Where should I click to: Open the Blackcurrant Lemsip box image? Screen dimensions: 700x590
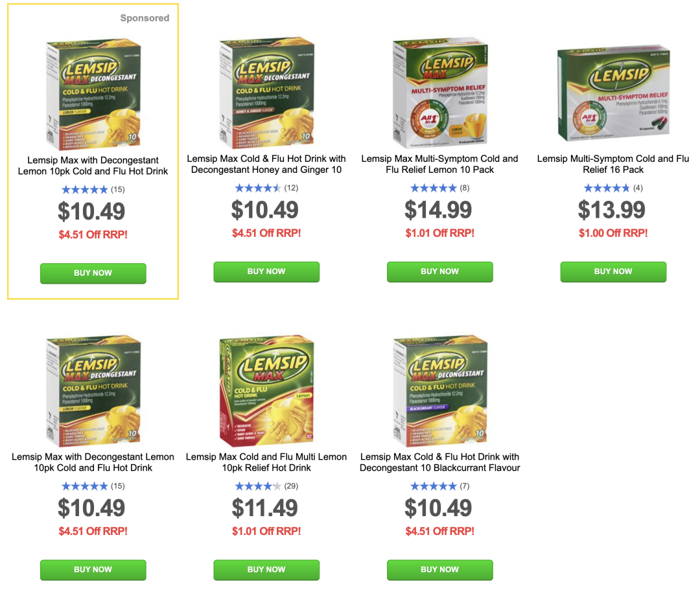[439, 391]
